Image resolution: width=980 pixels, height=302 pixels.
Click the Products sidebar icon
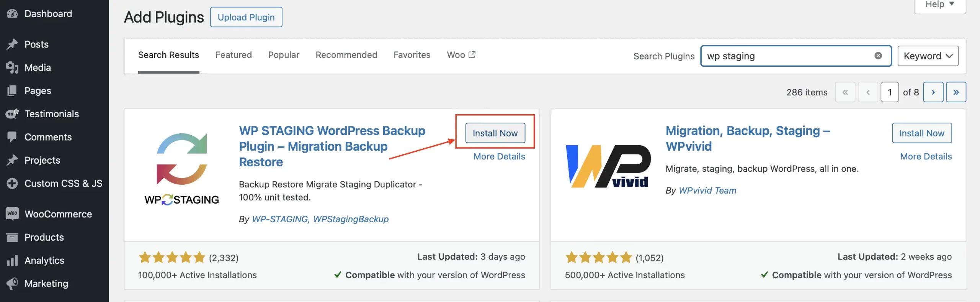pos(13,237)
